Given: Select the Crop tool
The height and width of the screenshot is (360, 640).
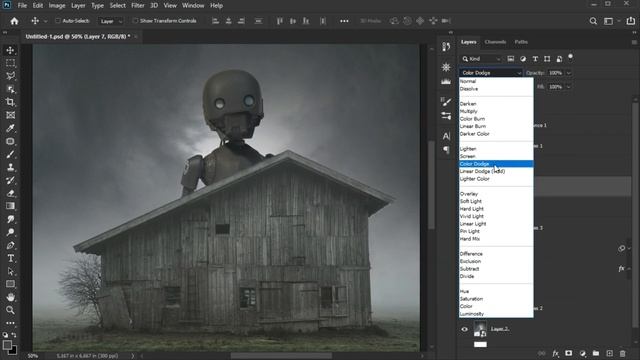Looking at the screenshot, I should [x=10, y=102].
